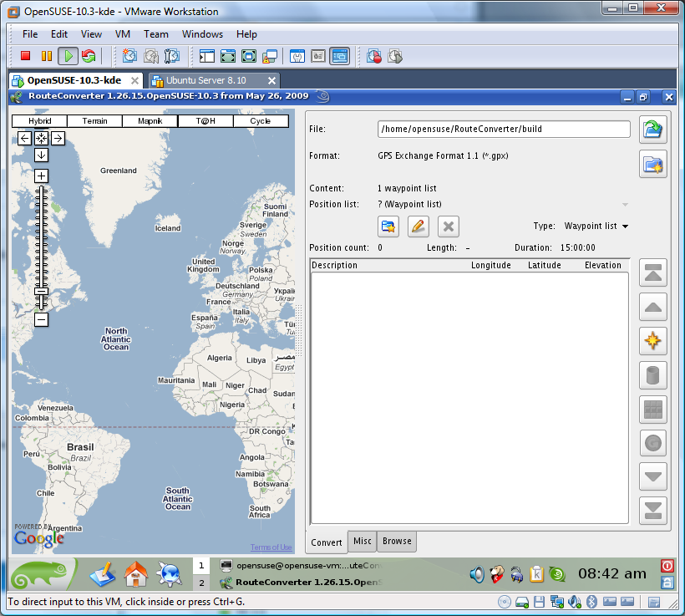Image resolution: width=685 pixels, height=616 pixels.
Task: Click the pencil rename position list icon
Action: click(x=418, y=226)
